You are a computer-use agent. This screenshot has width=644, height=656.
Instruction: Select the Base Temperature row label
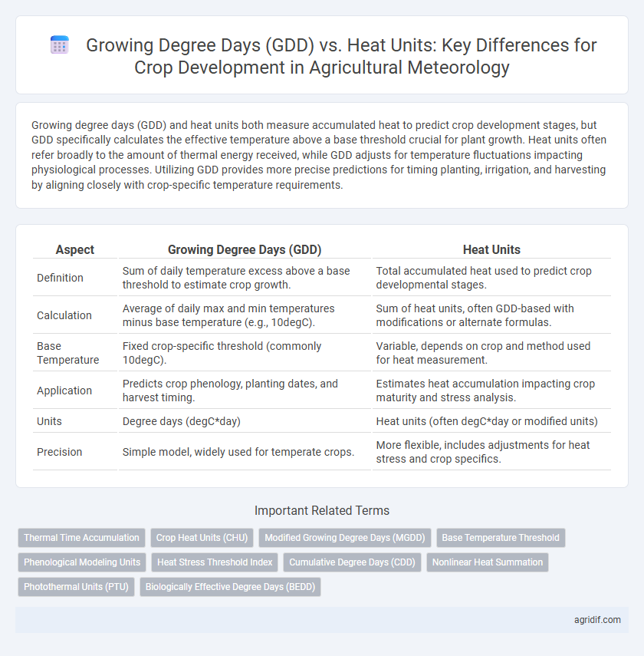[x=67, y=353]
